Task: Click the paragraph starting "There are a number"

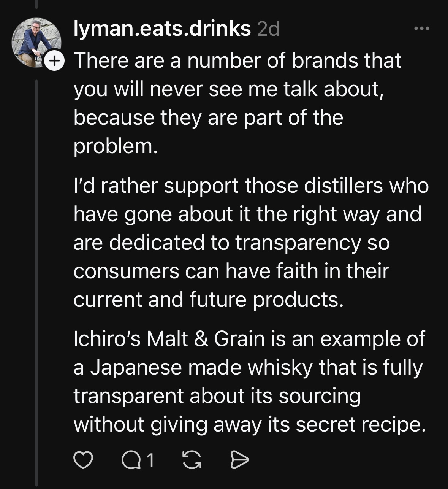Action: click(x=228, y=103)
